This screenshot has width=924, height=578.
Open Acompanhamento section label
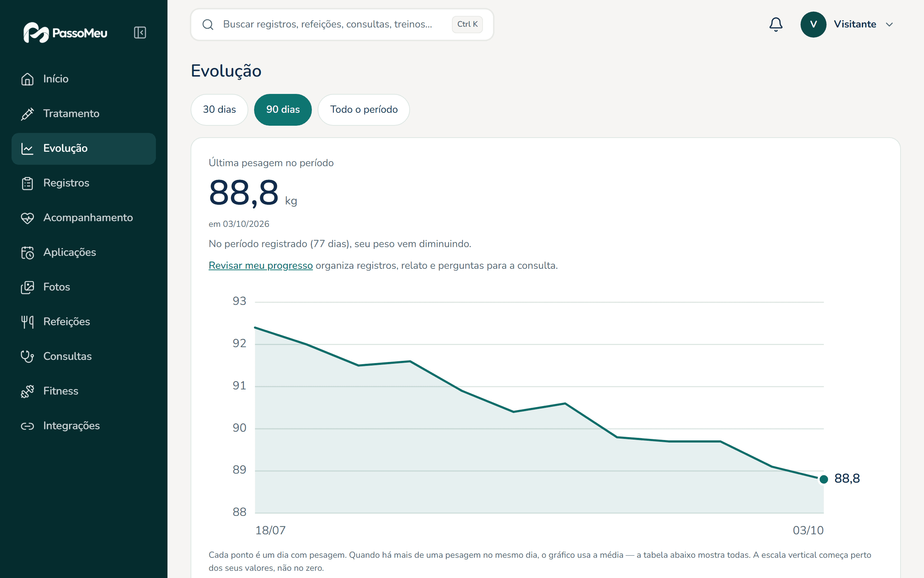(88, 218)
